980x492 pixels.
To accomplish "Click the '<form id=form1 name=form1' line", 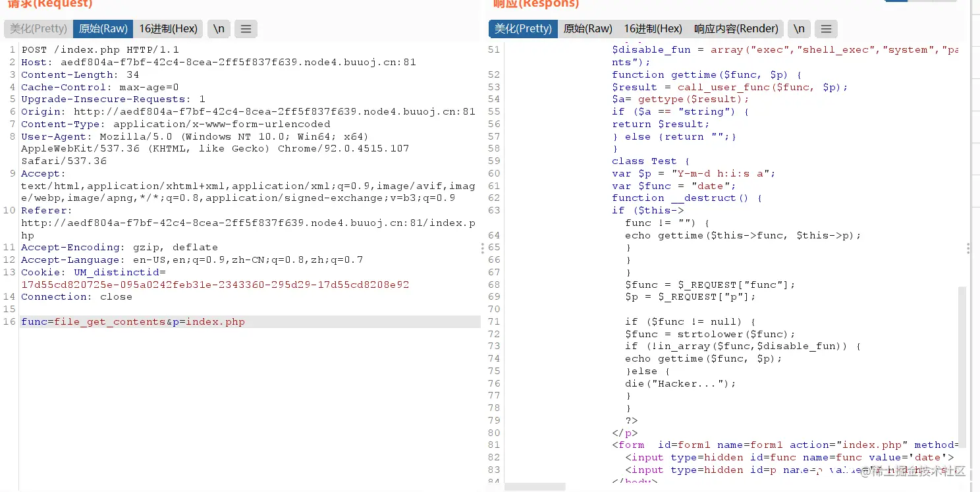I will tap(785, 445).
